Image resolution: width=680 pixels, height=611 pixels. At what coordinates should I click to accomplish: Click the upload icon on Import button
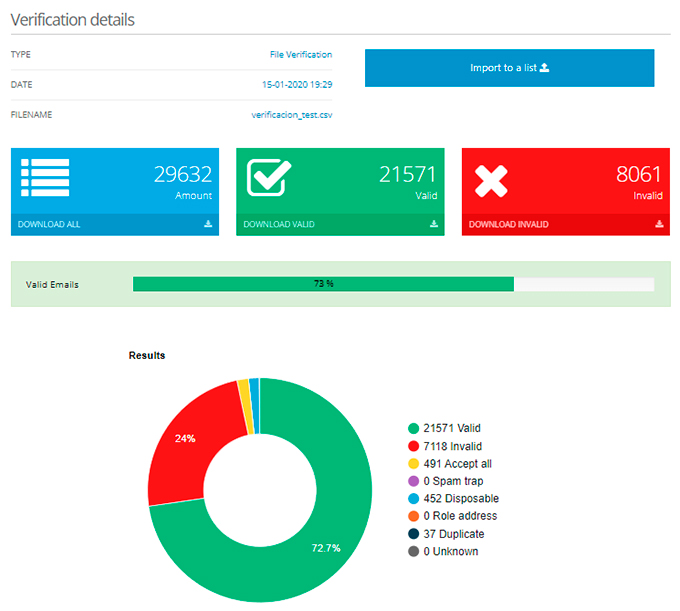coord(545,68)
